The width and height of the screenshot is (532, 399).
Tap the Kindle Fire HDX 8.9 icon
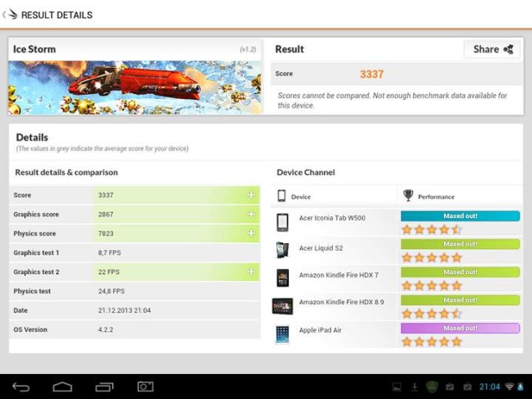click(x=283, y=306)
